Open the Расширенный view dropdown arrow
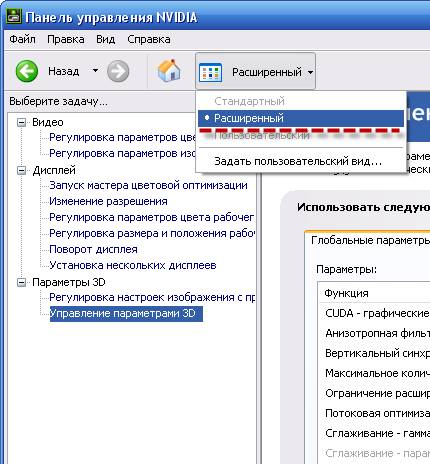Viewport: 430px width, 464px height. point(310,72)
